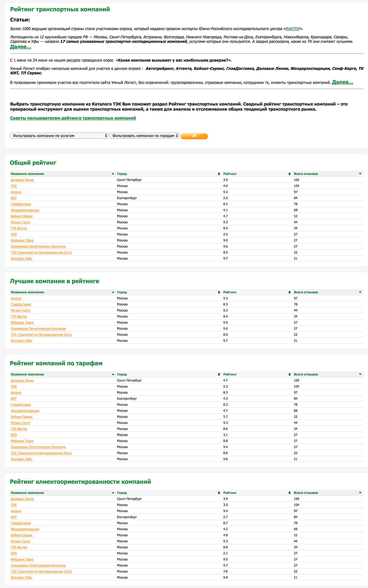The width and height of the screenshot is (368, 588).
Task: Click Всего отзывов sort arrow in клиентоориентированности table
Action: click(360, 493)
